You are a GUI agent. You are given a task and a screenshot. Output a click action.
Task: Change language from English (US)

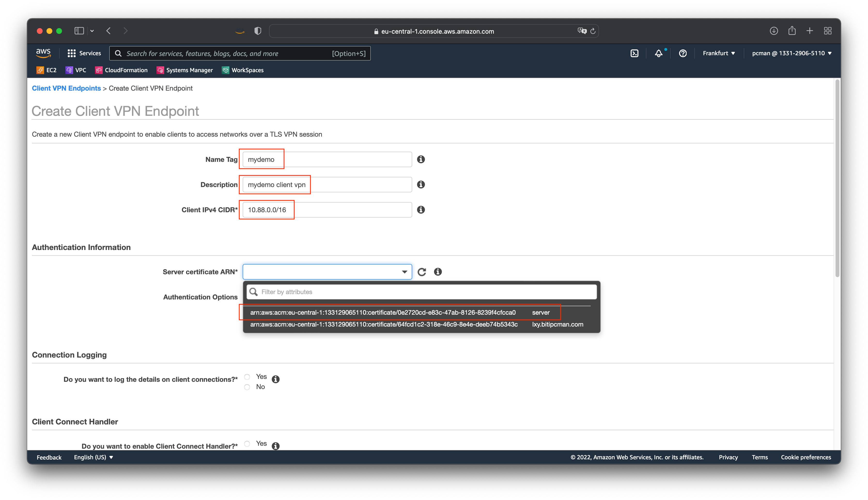93,457
